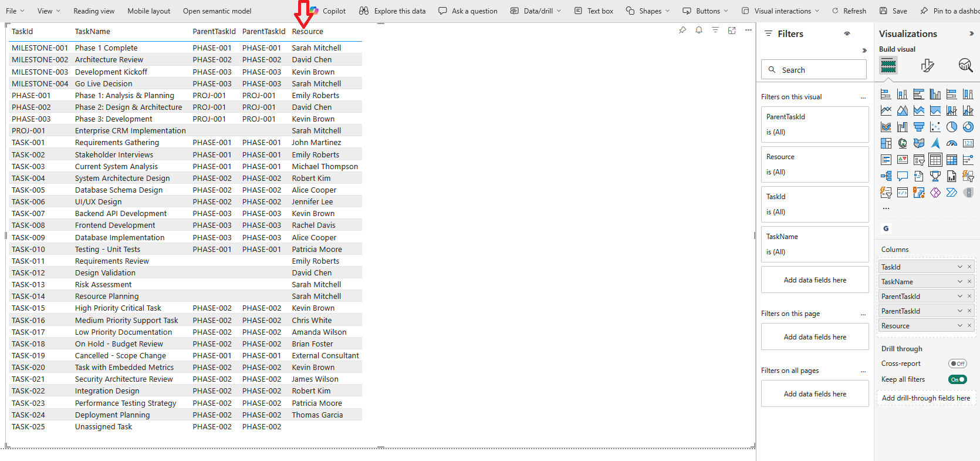Click the Refresh button
This screenshot has height=461, width=980.
pos(849,11)
